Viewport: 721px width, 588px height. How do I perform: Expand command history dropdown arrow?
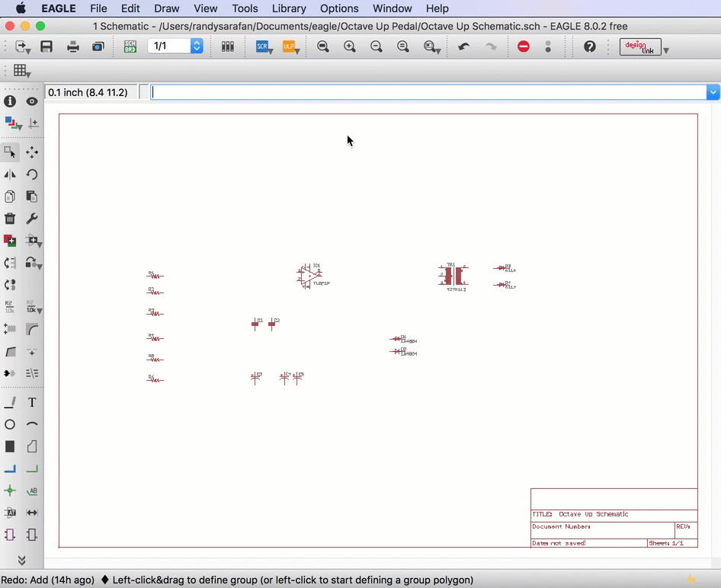[x=713, y=92]
